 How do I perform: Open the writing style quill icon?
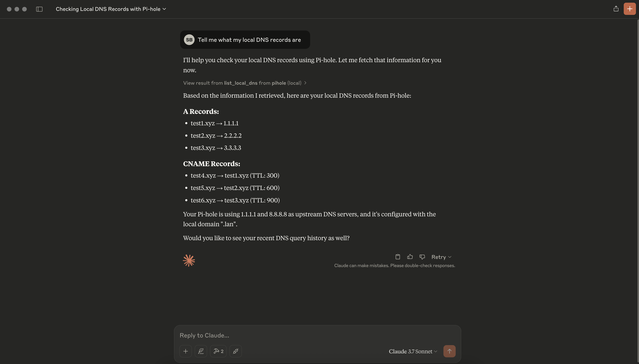click(201, 351)
